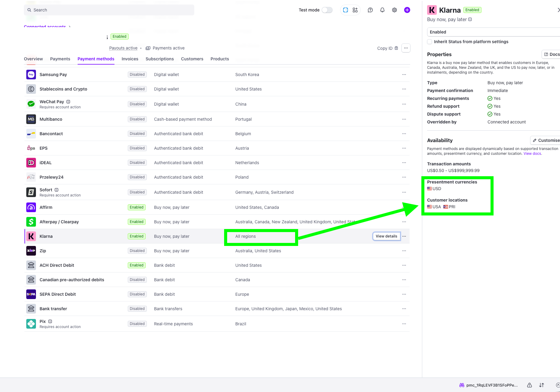Open the Enabled status dropdown for Klarna

pos(494,32)
